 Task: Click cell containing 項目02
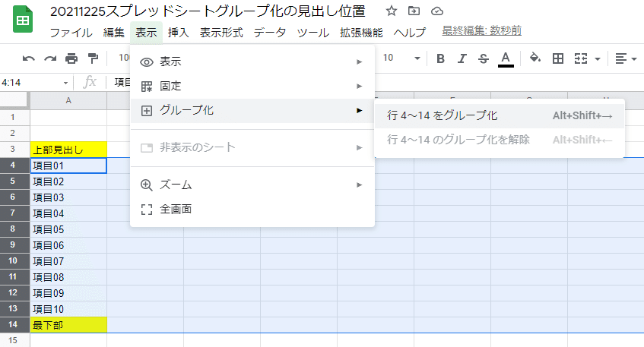68,181
